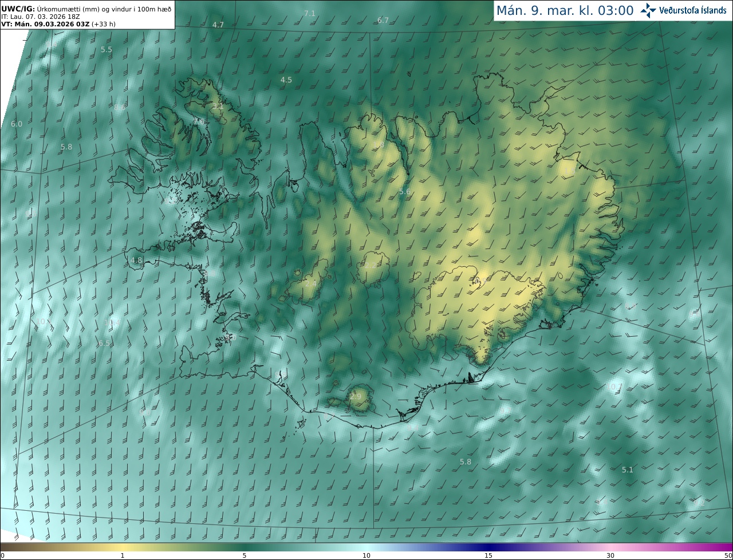Screen dimensions: 733x560
Task: Click the 15 label on the color scale
Action: [488, 556]
